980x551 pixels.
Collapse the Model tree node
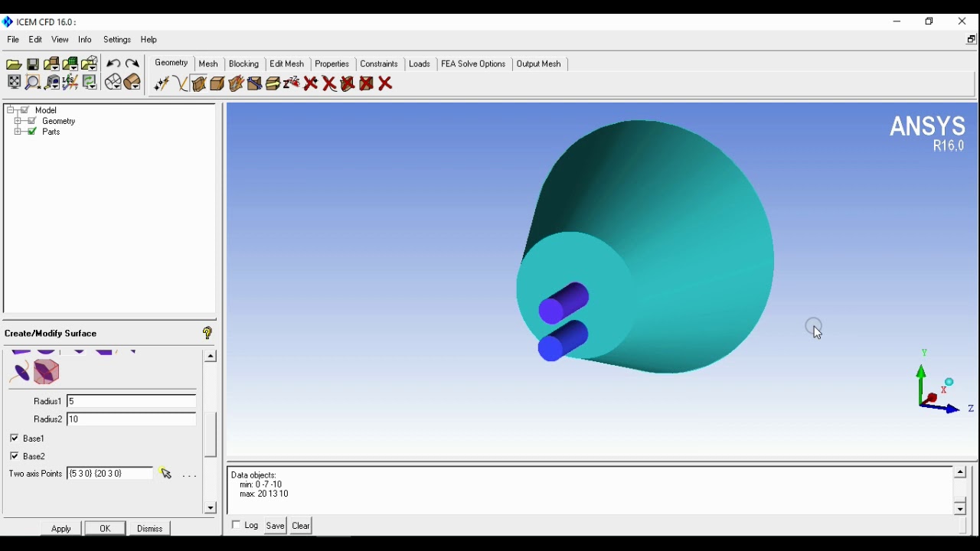coord(11,110)
